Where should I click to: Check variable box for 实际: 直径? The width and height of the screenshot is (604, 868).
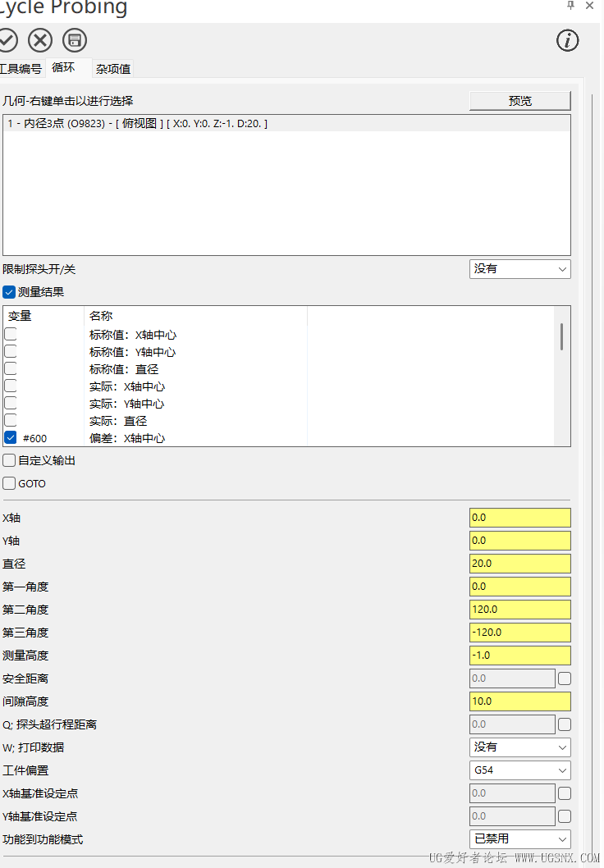tap(11, 419)
